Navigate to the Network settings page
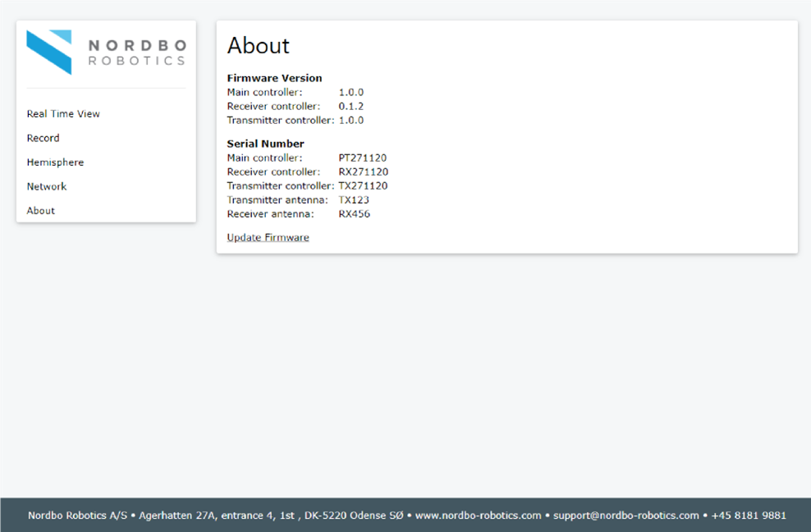Screen dimensions: 811x532 [47, 186]
